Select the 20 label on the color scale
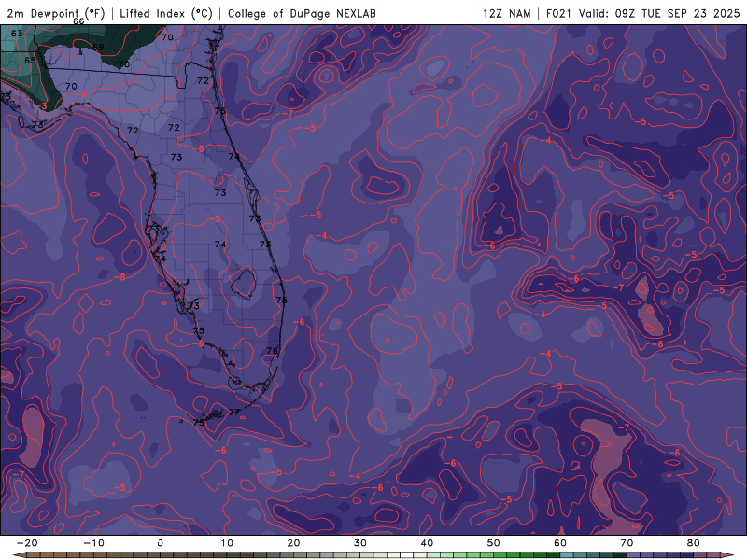The height and width of the screenshot is (560, 747). point(293,543)
